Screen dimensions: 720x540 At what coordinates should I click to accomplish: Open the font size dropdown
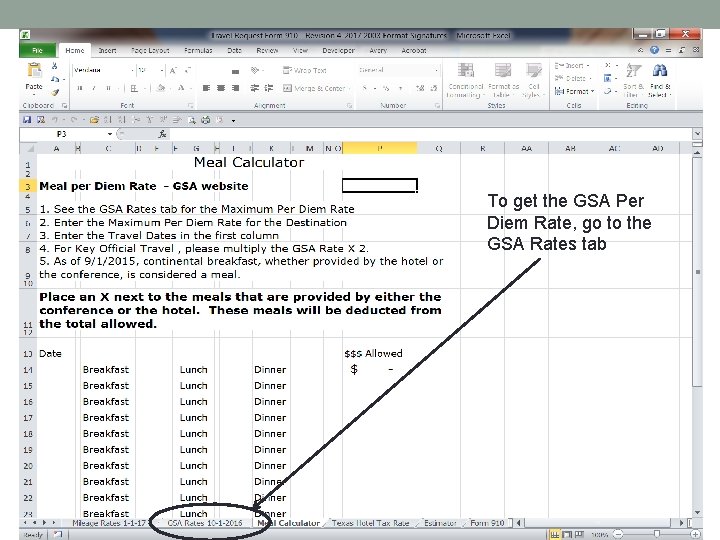click(162, 70)
